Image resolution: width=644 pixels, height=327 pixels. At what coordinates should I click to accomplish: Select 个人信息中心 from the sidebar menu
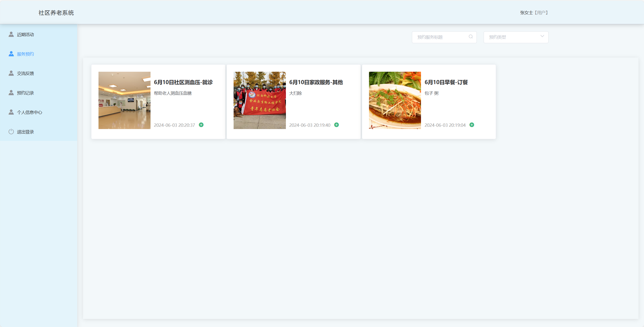click(x=29, y=112)
